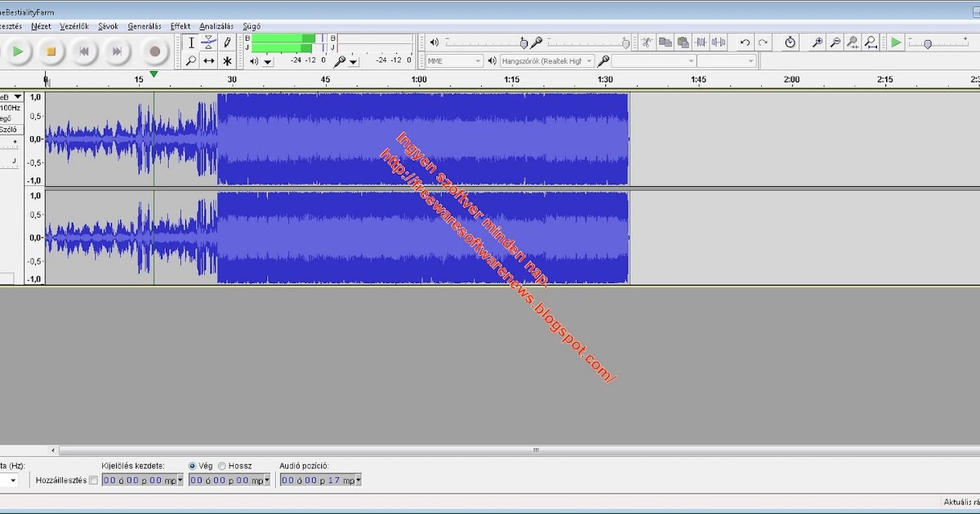Select the Selection (I-beam) tool
This screenshot has width=980, height=514.
191,42
